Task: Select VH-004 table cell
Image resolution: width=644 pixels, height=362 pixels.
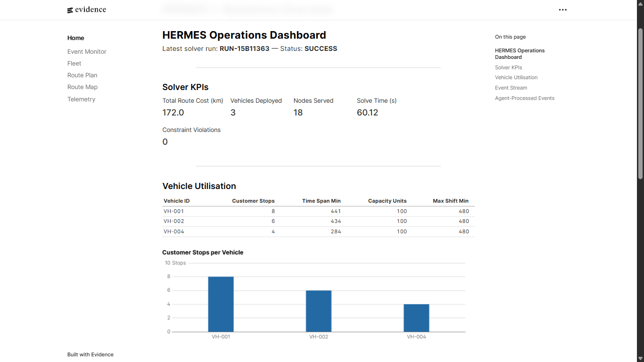Action: [174, 231]
